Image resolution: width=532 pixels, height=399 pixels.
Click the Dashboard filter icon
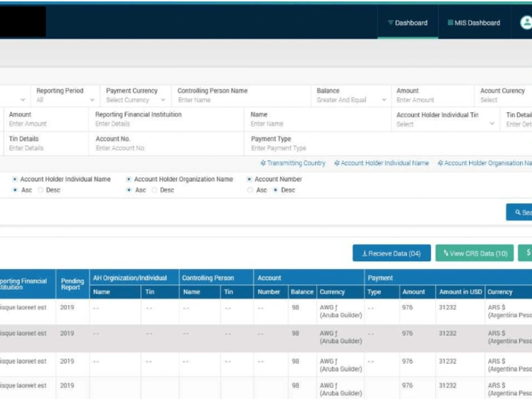pyautogui.click(x=390, y=23)
